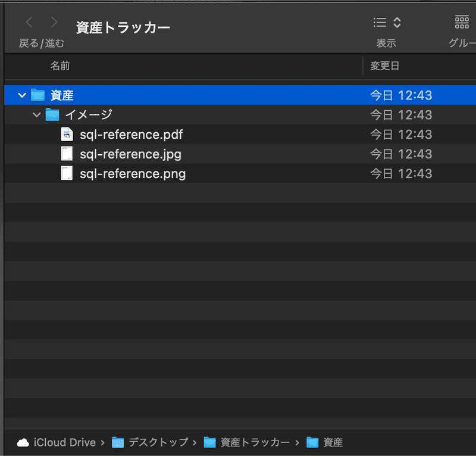Click the group items icon
Viewport: 476px width, 456px height.
click(x=462, y=23)
